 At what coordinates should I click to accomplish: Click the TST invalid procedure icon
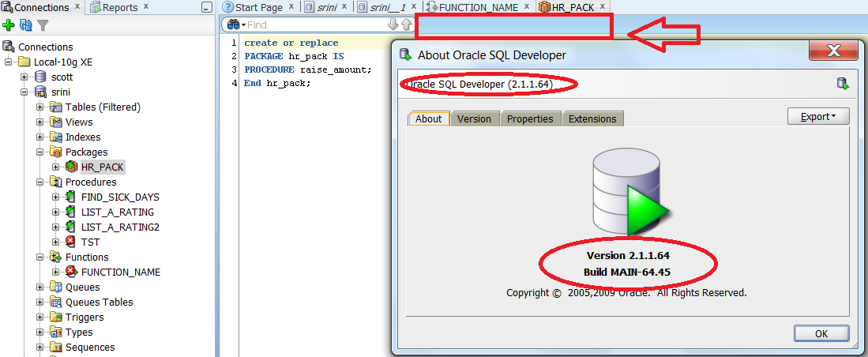tap(71, 242)
